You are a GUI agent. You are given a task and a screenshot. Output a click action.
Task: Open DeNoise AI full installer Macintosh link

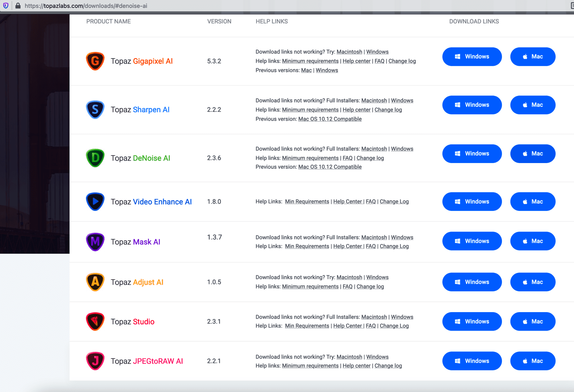click(374, 149)
